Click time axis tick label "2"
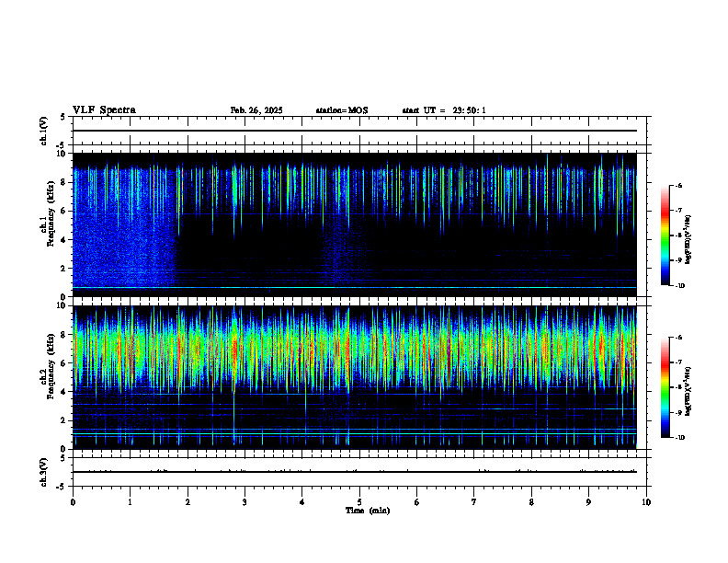728x563 pixels. coord(188,502)
